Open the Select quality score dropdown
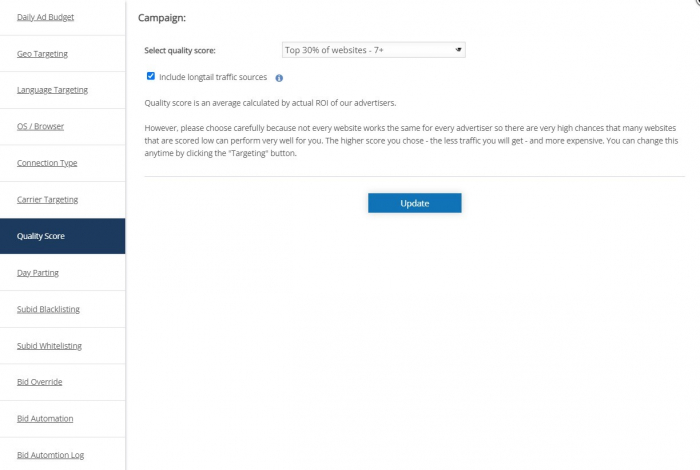Viewport: 700px width, 470px height. pyautogui.click(x=374, y=50)
